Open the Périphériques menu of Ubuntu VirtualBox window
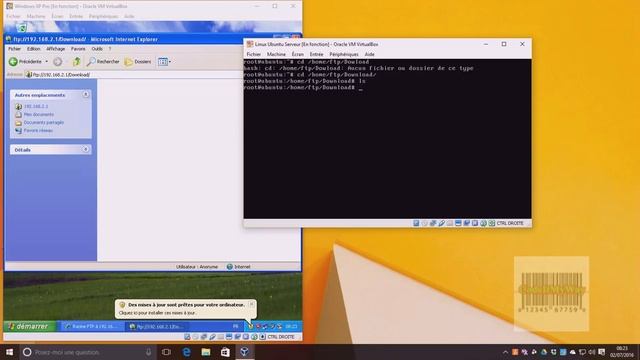640x360 pixels. [344, 54]
